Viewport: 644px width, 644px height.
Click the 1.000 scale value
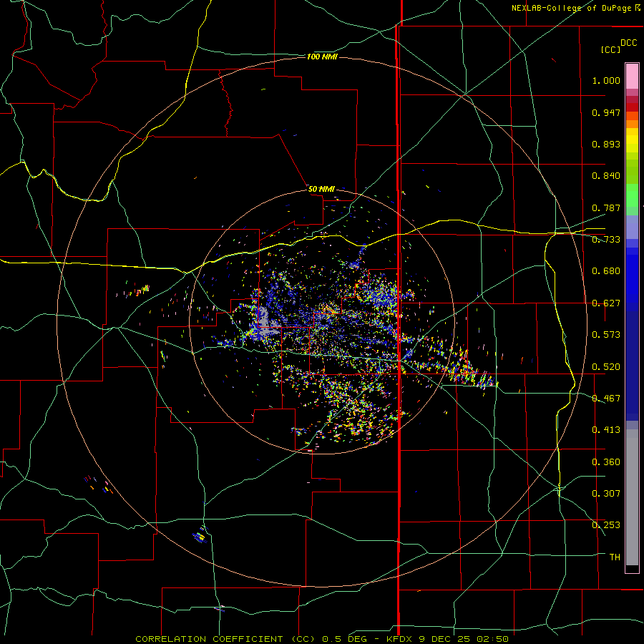[x=606, y=80]
